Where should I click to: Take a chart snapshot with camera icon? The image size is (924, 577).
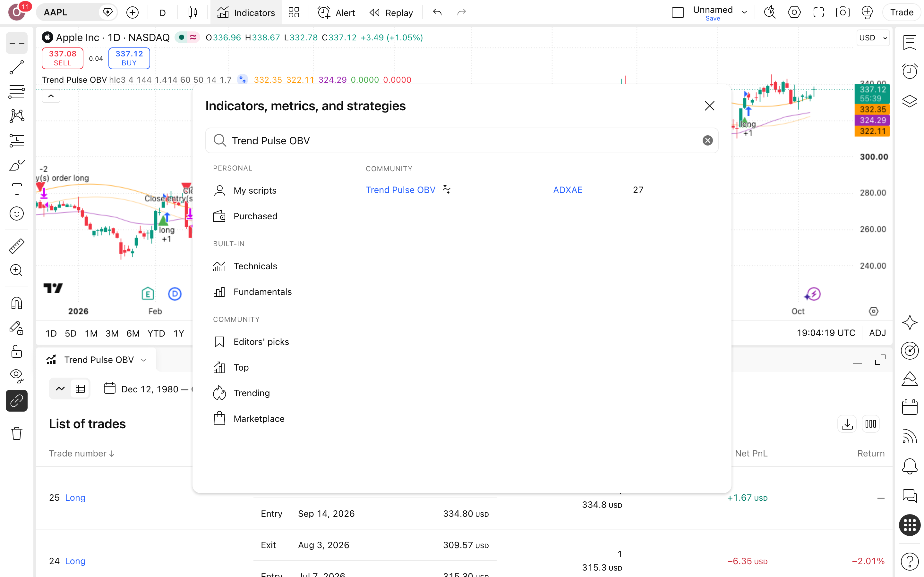[x=843, y=13]
